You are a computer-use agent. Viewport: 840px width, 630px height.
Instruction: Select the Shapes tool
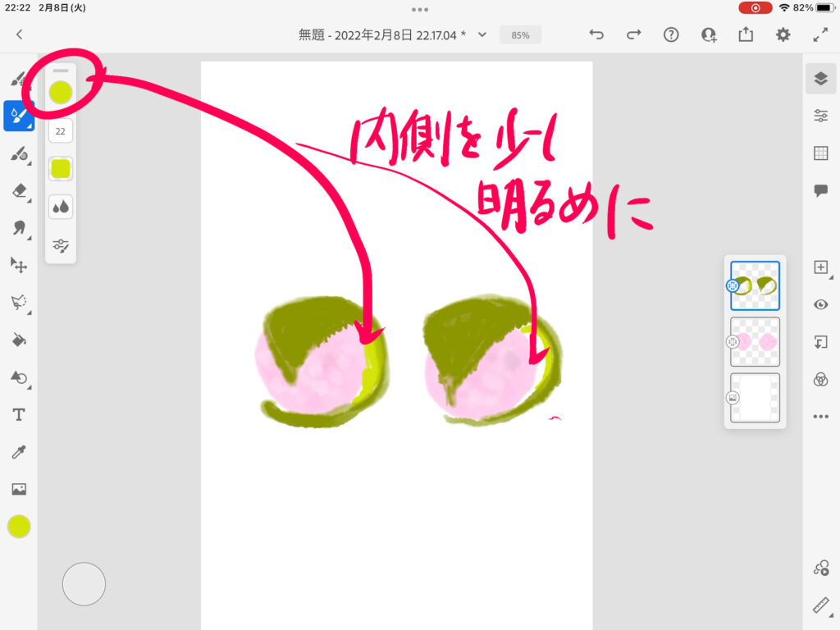click(19, 377)
